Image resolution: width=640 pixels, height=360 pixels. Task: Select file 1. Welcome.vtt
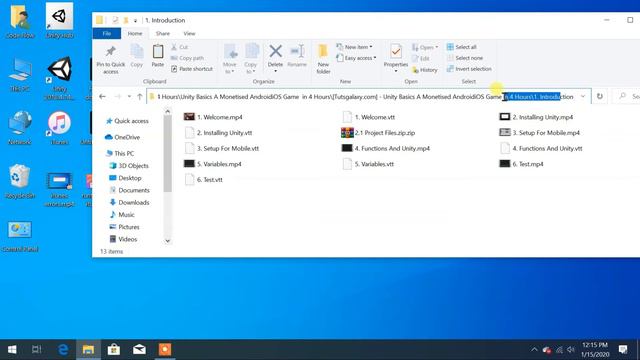pos(369,117)
